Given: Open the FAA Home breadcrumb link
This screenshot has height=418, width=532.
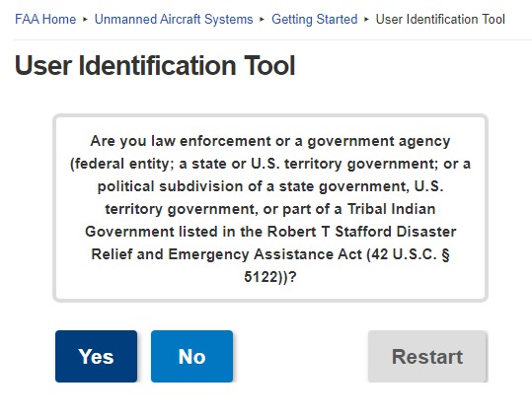Looking at the screenshot, I should [45, 19].
